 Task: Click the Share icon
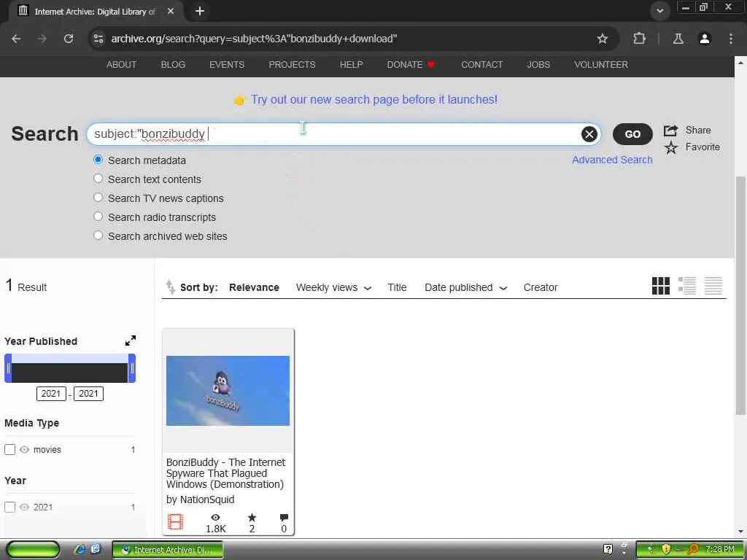[x=670, y=130]
